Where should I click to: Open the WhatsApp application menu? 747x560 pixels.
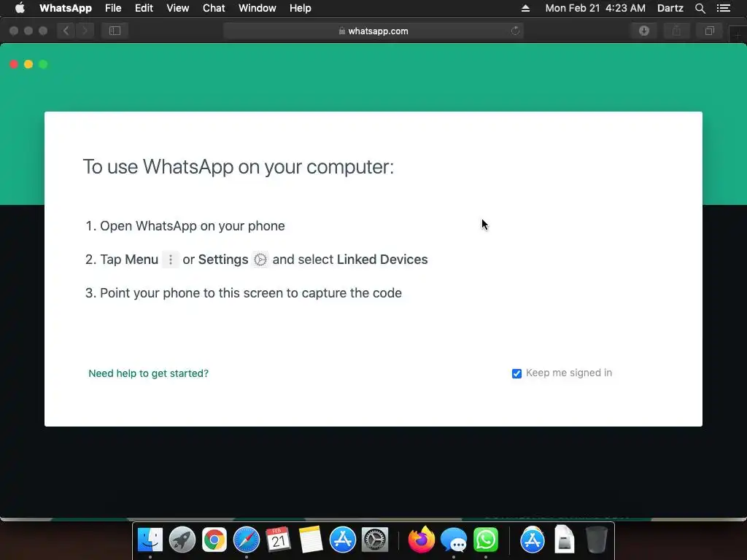(65, 8)
